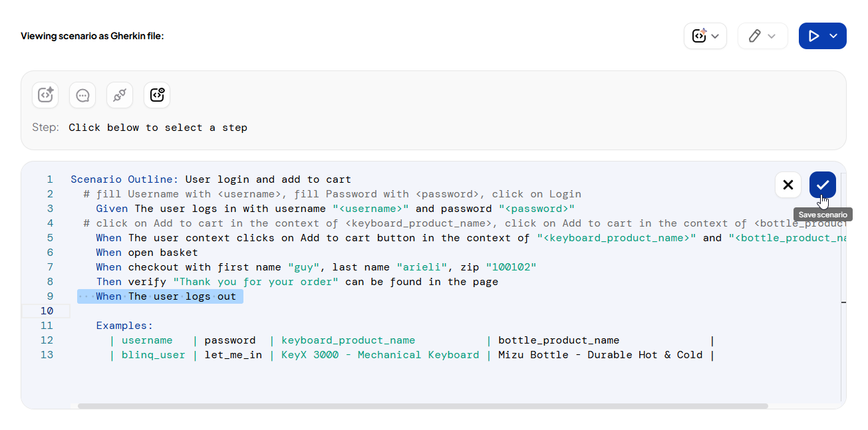Click line number 5 in the gutter
868x430 pixels.
coord(50,238)
